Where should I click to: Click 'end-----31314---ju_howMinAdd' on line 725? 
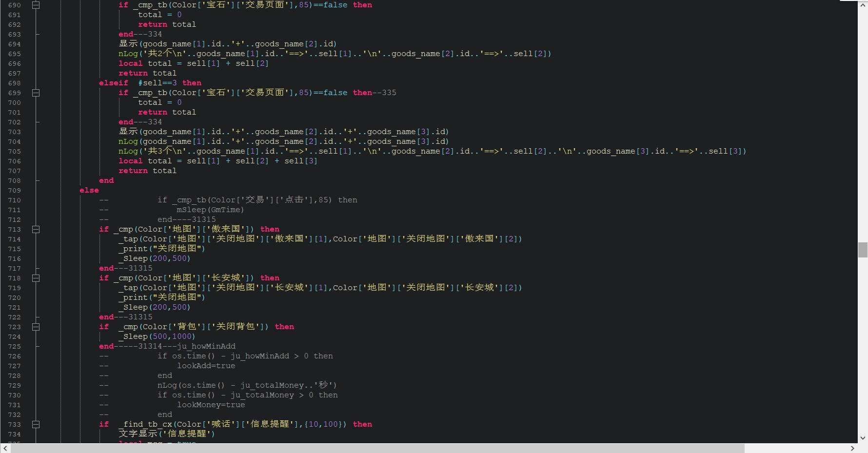point(167,346)
